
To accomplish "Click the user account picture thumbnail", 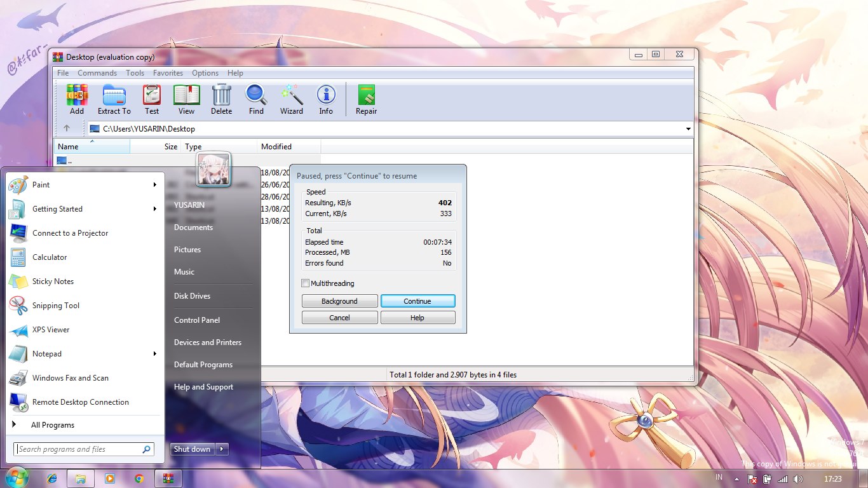I will pos(214,170).
